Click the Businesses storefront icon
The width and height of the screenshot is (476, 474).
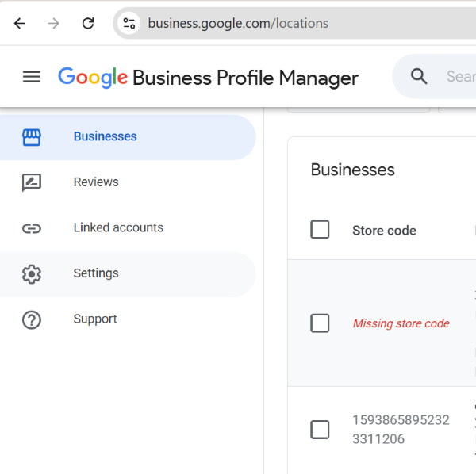point(32,137)
